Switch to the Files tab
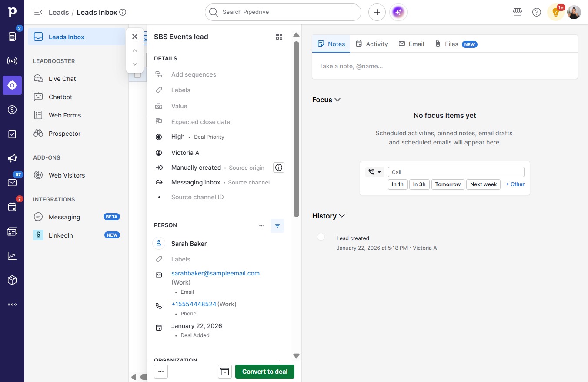 click(x=456, y=44)
